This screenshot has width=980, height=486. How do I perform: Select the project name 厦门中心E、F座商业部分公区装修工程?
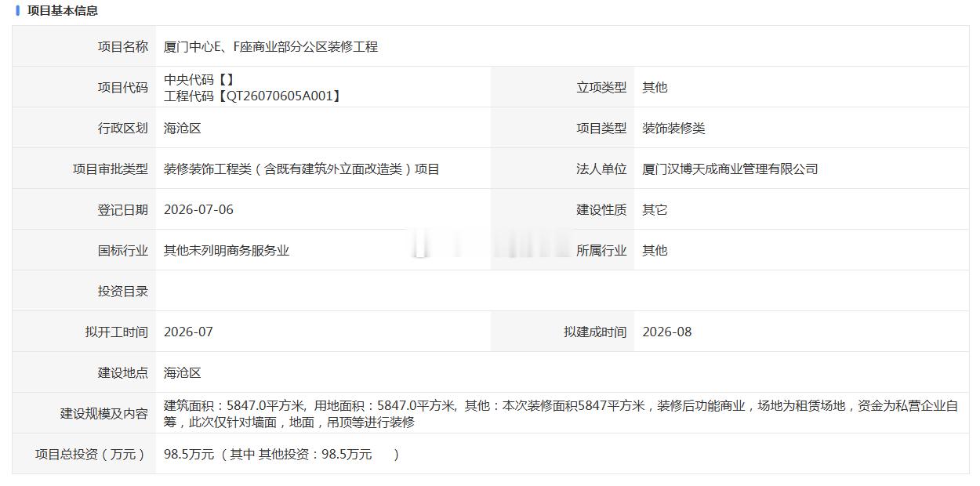270,47
